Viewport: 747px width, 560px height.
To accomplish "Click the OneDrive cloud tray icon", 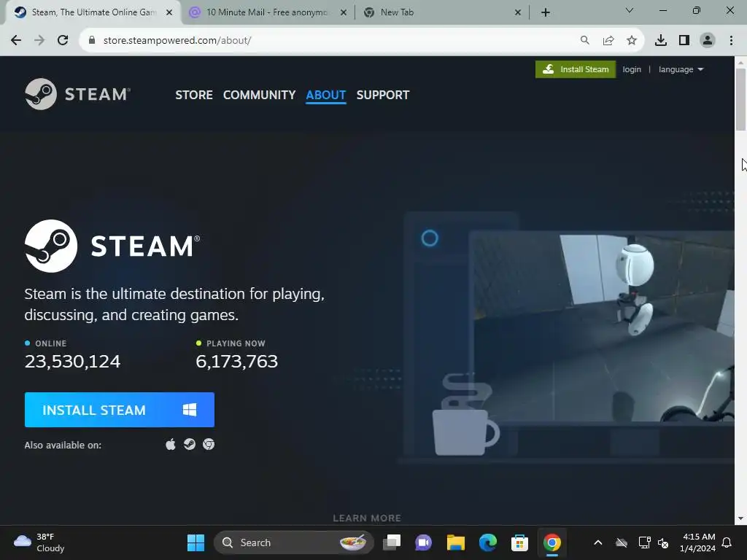I will [622, 542].
